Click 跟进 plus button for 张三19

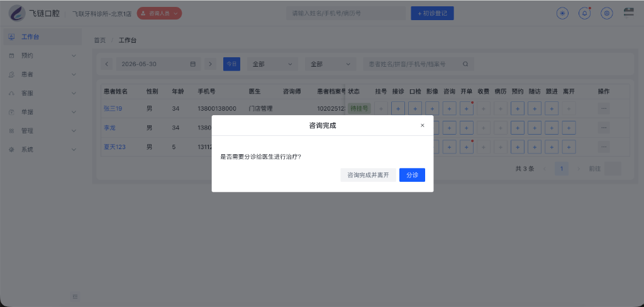(x=552, y=108)
